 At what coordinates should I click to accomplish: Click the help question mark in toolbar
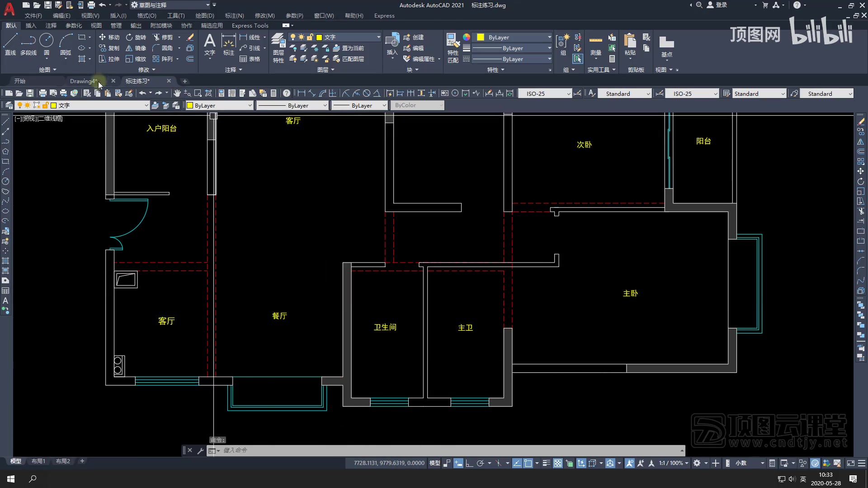287,93
